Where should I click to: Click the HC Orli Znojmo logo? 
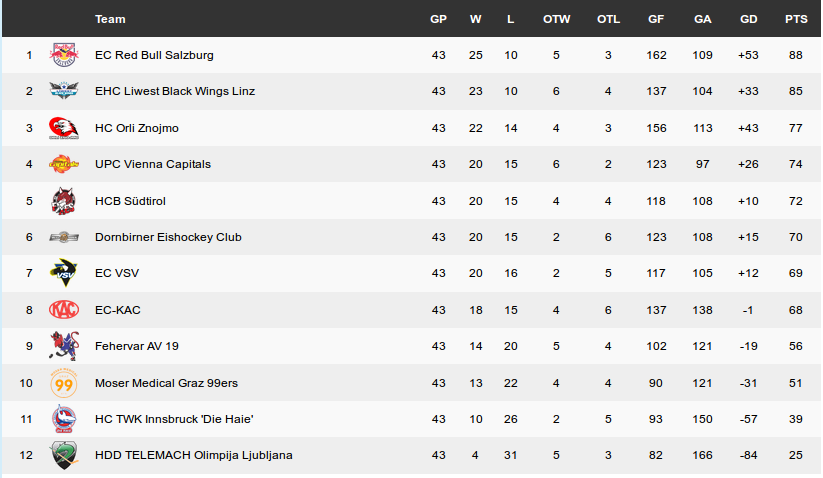point(64,128)
